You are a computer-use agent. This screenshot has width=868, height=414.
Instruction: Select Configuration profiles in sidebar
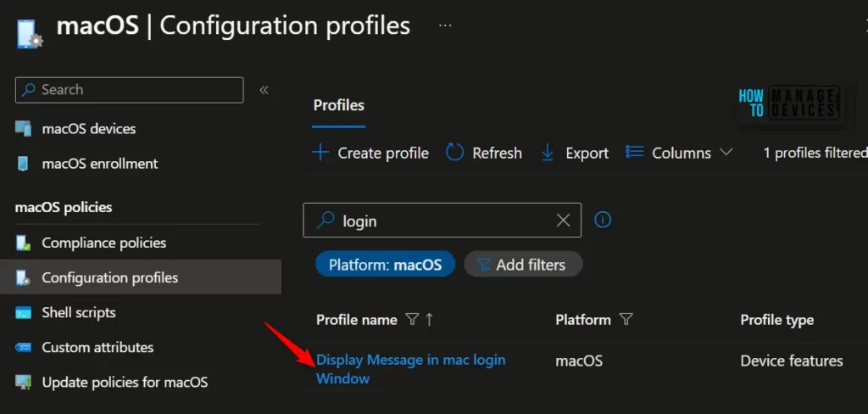point(141,277)
